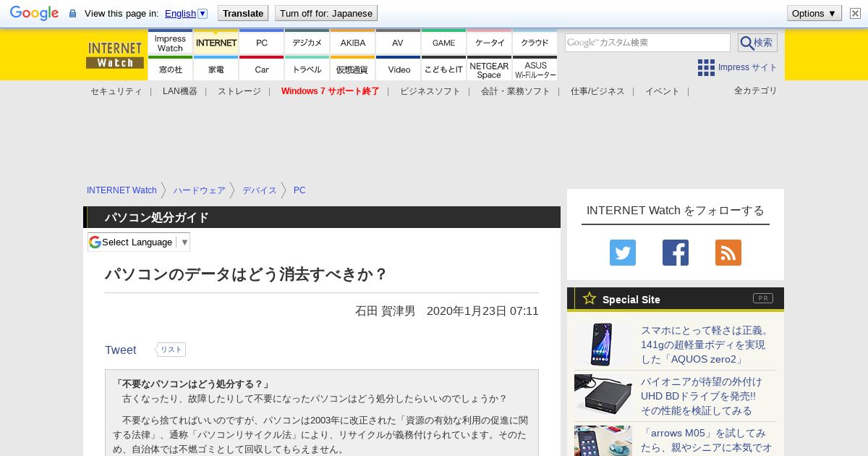The image size is (868, 456).
Task: Open the 窓の杜 tab
Action: (170, 69)
